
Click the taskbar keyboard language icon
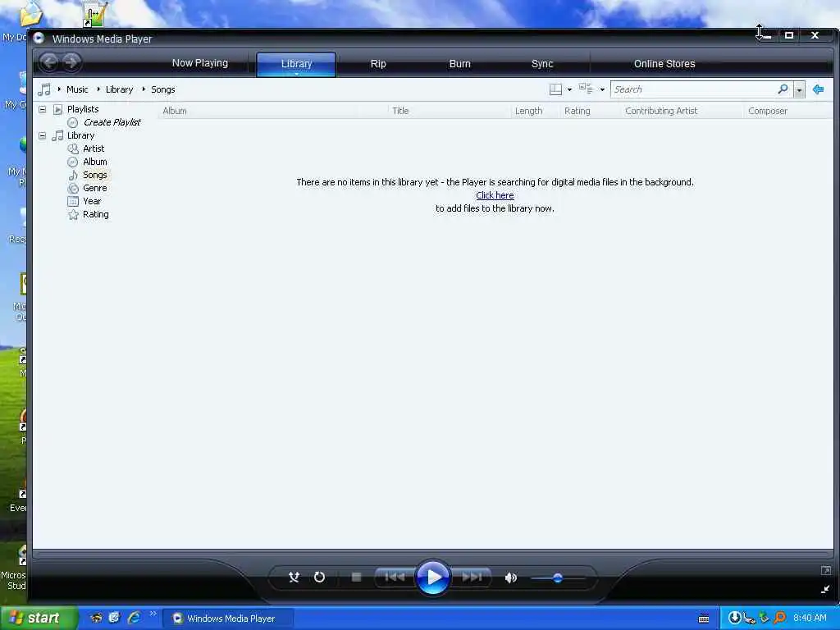click(704, 619)
